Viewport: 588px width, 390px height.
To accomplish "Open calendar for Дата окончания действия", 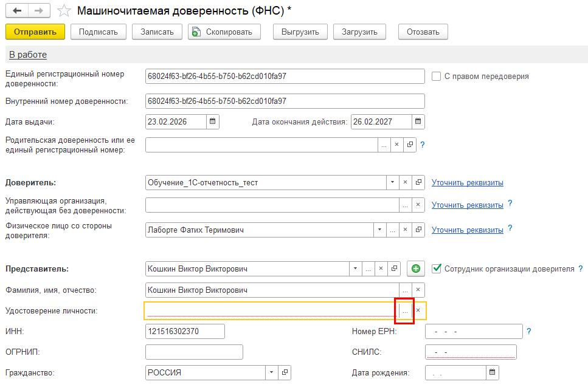I will point(418,121).
